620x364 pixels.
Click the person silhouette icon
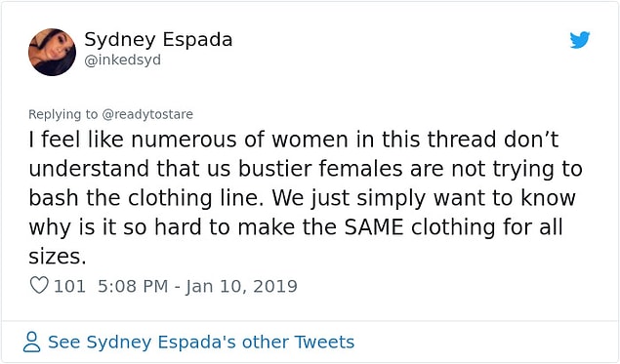pyautogui.click(x=31, y=342)
